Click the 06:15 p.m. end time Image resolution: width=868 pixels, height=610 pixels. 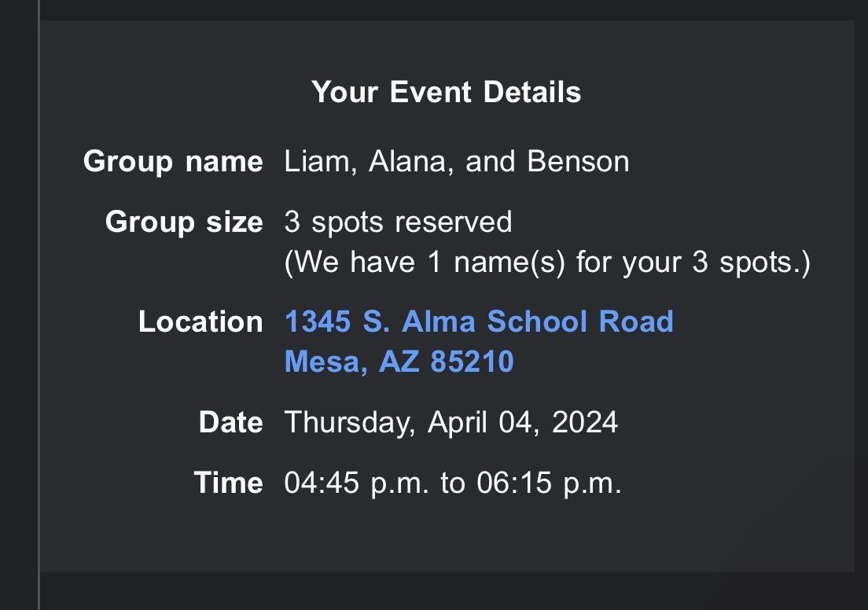point(549,482)
